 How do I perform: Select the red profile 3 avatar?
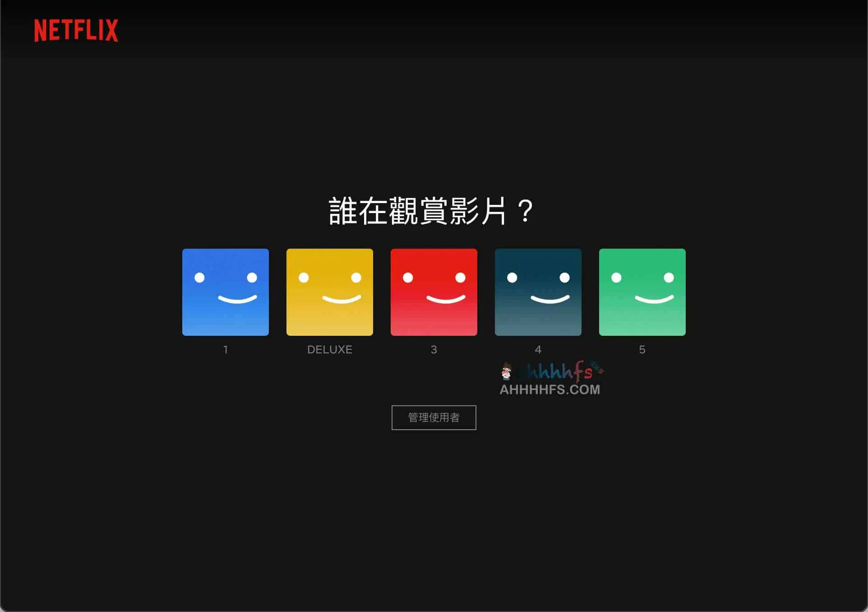point(434,292)
